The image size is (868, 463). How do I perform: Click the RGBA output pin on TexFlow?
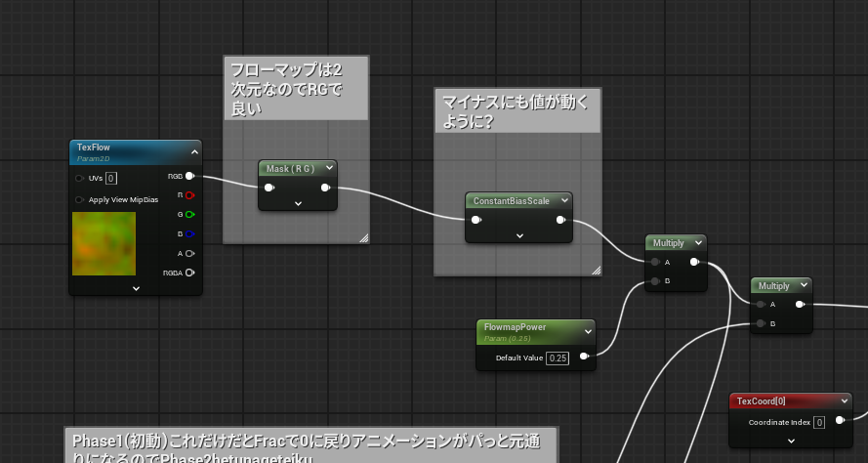189,272
